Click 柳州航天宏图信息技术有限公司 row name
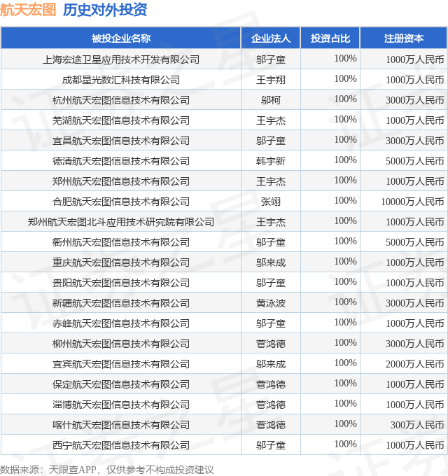The width and height of the screenshot is (448, 476). tap(121, 344)
